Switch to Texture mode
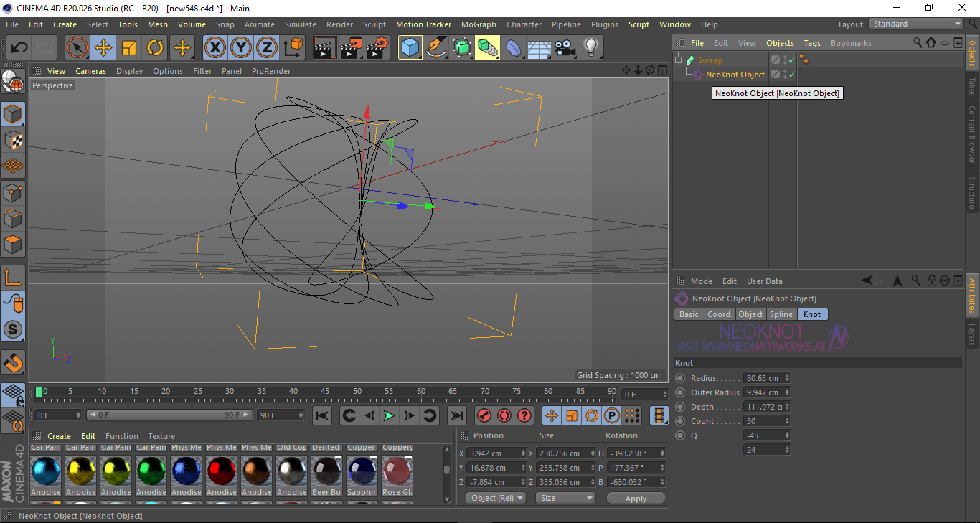Viewport: 980px width, 523px height. coord(13,140)
